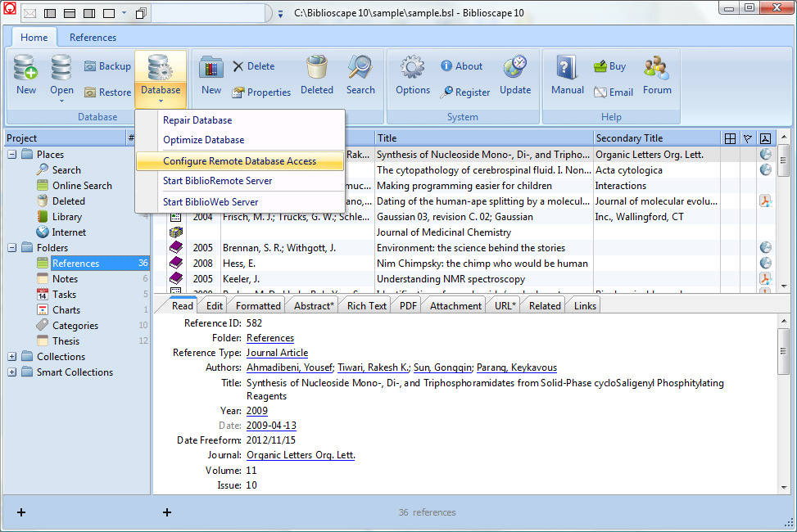The height and width of the screenshot is (532, 797).
Task: Open the Deleted trash icon in ribbon
Action: click(317, 74)
